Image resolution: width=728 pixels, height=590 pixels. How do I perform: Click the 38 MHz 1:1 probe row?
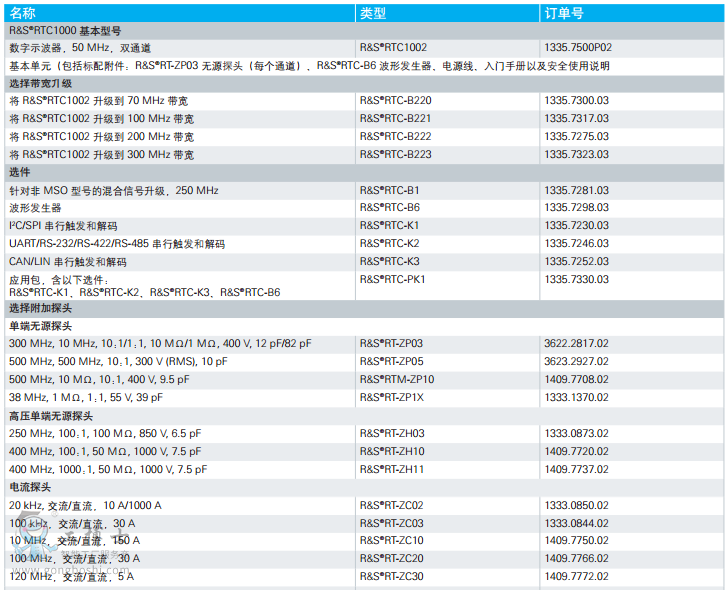(x=364, y=398)
